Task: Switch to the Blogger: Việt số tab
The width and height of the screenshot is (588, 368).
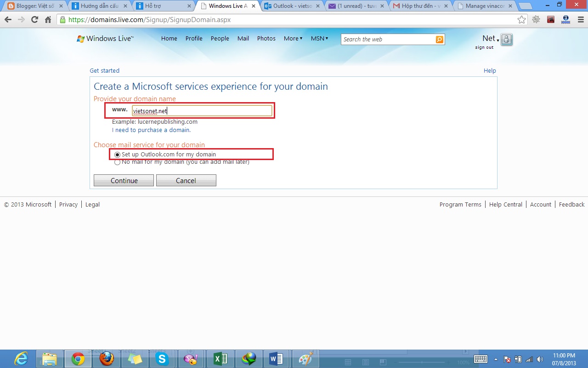Action: click(35, 6)
